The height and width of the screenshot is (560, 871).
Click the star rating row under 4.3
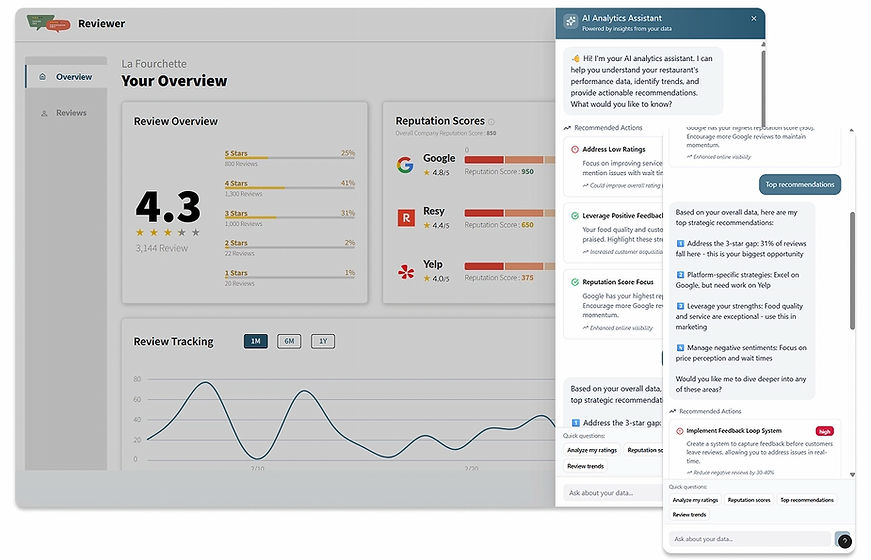pyautogui.click(x=168, y=232)
